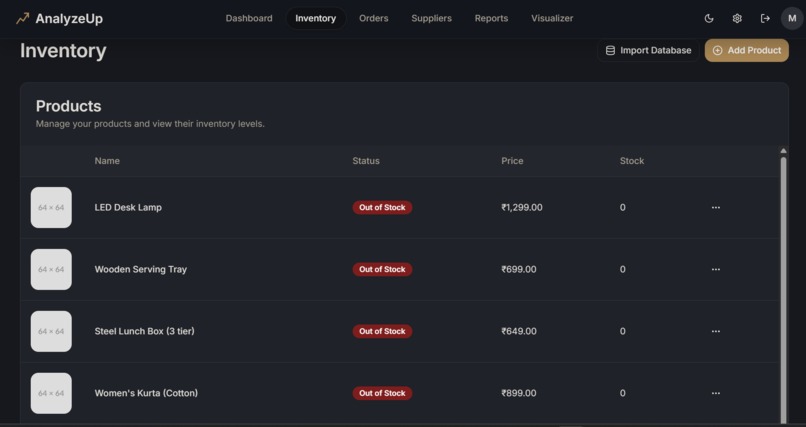Click the ₹699.00 price
The image size is (806, 427).
(x=519, y=269)
